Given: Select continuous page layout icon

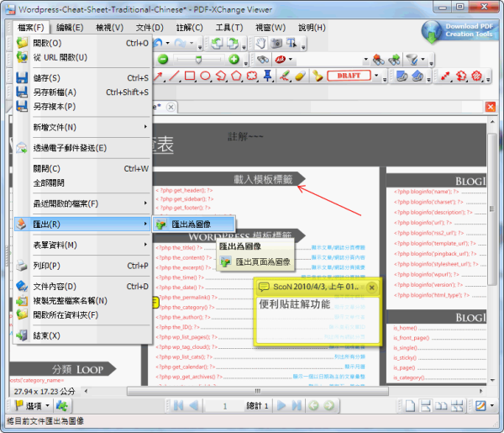Looking at the screenshot, I should pyautogui.click(x=426, y=405).
